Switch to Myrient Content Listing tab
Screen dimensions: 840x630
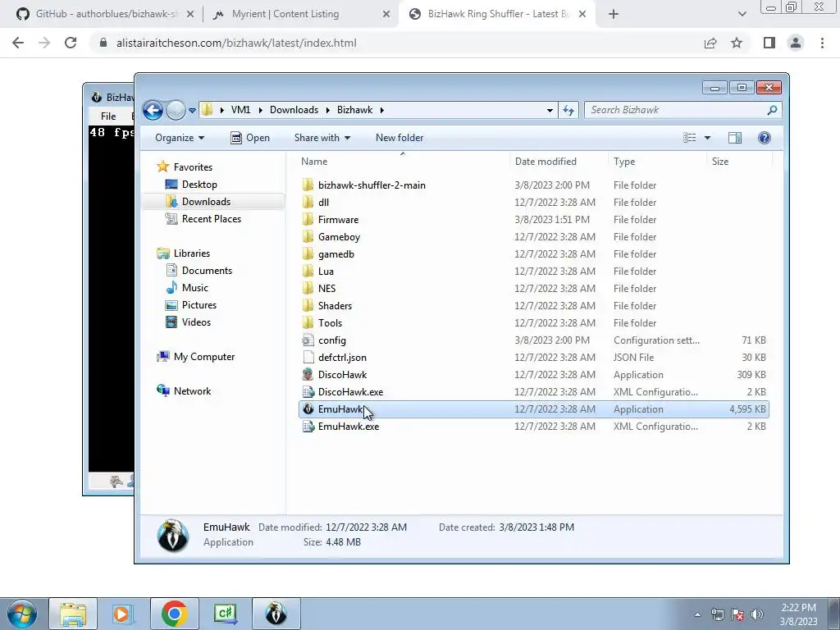click(x=300, y=14)
